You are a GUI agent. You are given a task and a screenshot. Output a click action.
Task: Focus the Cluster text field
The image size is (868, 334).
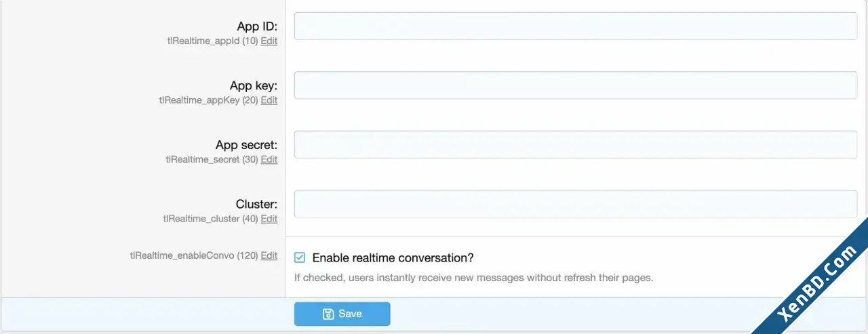pyautogui.click(x=576, y=204)
